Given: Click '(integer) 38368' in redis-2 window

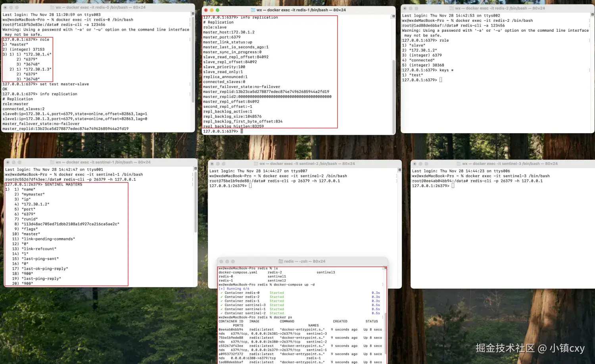Looking at the screenshot, I should (426, 65).
